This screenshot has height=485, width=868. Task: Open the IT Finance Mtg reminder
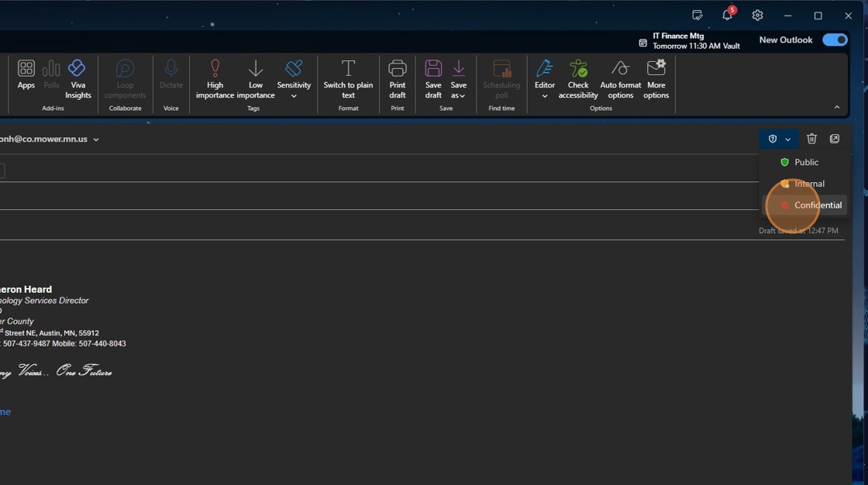click(x=690, y=41)
